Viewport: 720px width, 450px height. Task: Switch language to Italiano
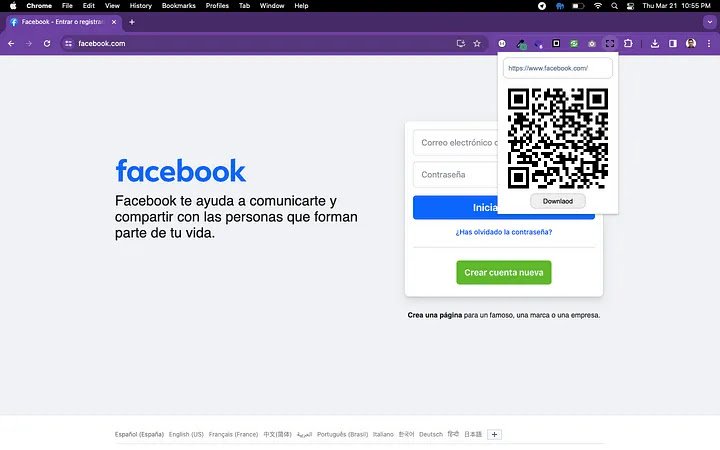coord(383,434)
